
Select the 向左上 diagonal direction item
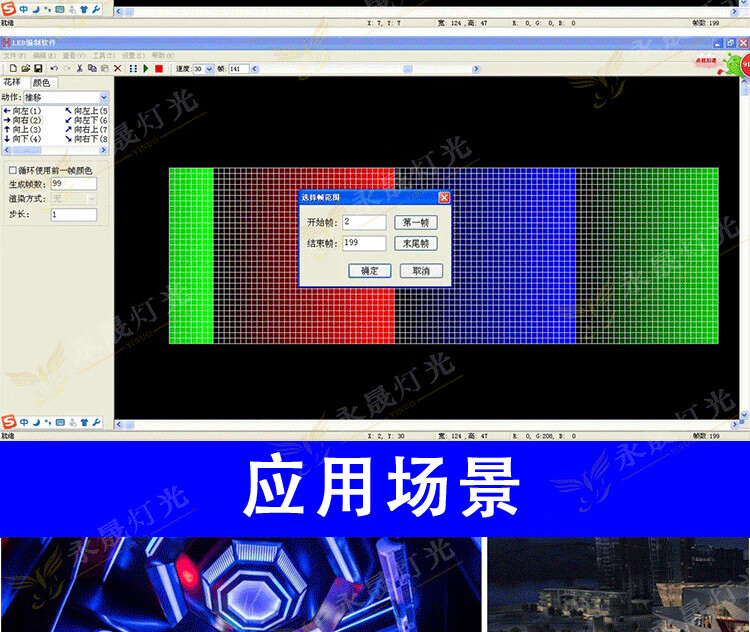(x=86, y=111)
